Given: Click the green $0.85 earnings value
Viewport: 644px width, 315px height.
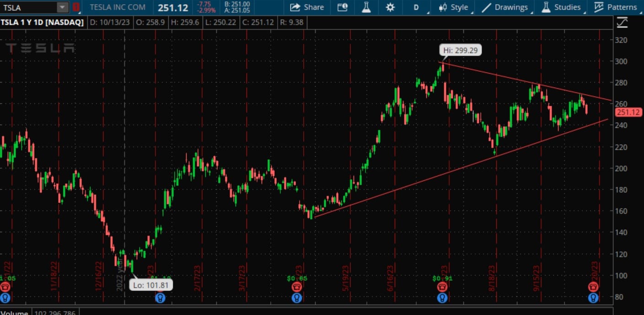Looking at the screenshot, I should tap(297, 278).
